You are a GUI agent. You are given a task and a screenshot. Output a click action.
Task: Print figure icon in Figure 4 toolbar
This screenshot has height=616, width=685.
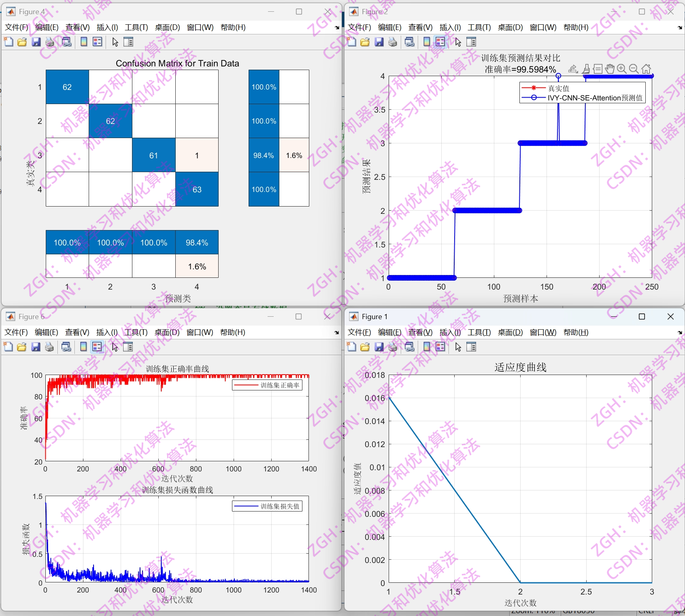tap(50, 42)
